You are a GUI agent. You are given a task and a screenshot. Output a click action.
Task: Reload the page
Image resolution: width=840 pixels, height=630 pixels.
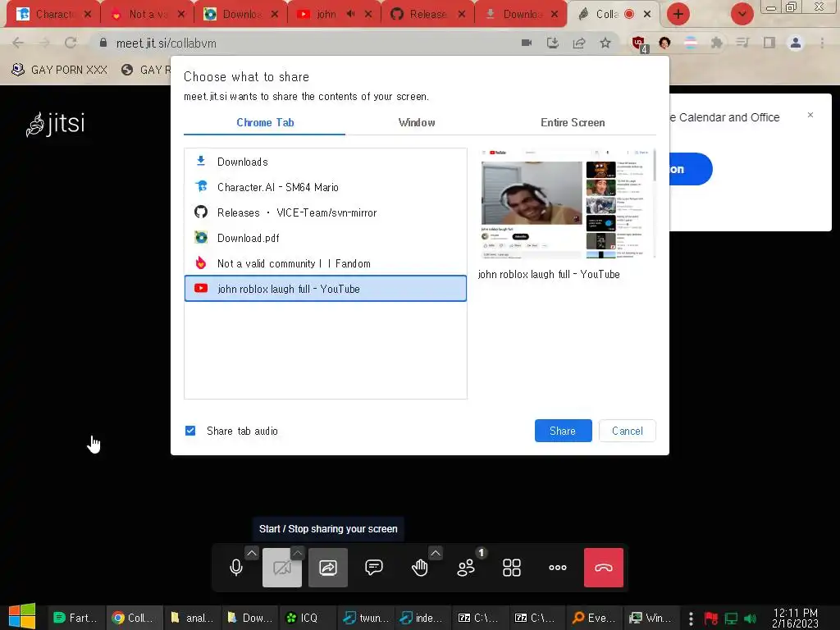click(71, 43)
